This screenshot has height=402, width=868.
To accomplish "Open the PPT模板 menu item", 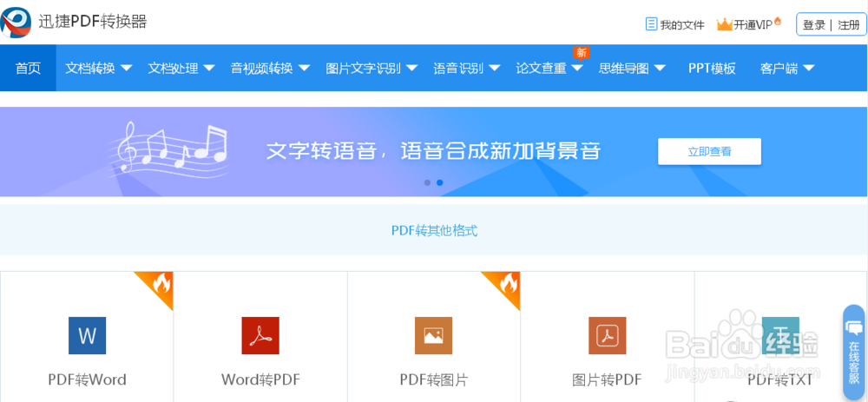I will click(712, 68).
